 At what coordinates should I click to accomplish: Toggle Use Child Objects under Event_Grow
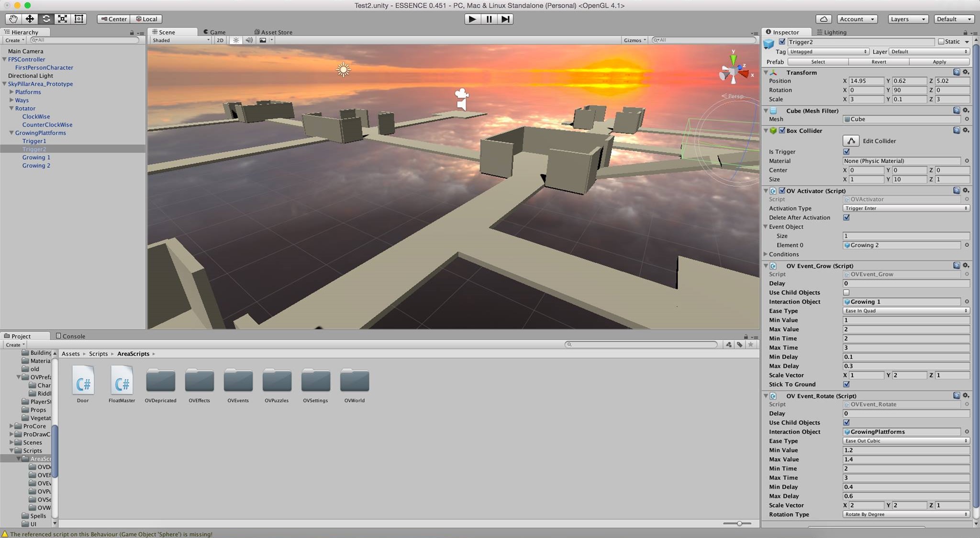[x=846, y=293]
